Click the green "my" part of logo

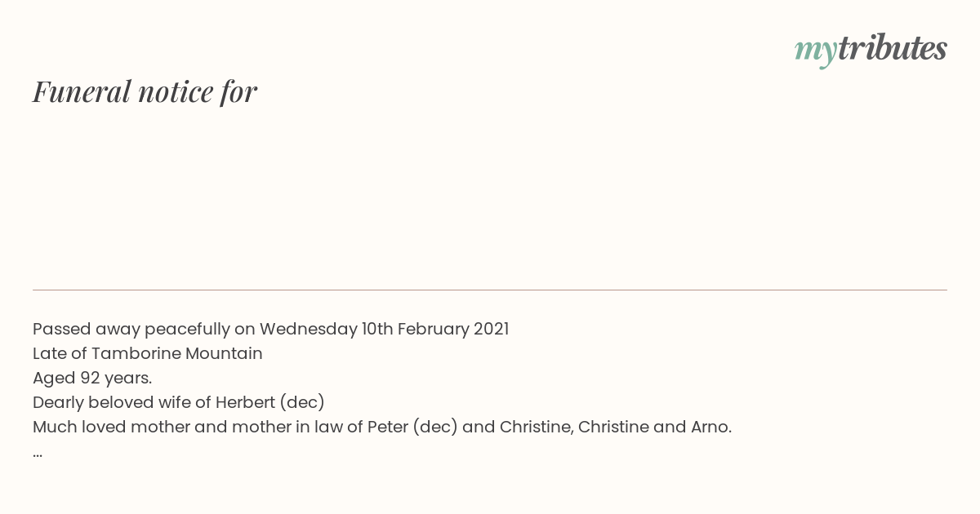coord(816,51)
